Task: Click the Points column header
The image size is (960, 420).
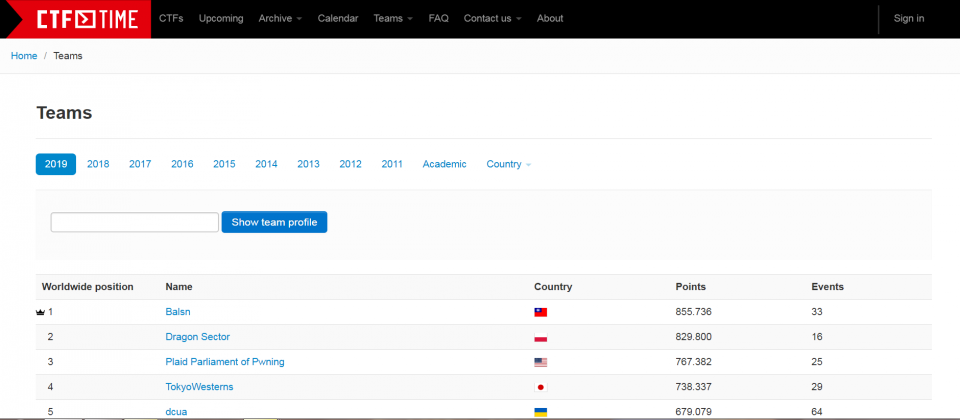Action: [691, 287]
